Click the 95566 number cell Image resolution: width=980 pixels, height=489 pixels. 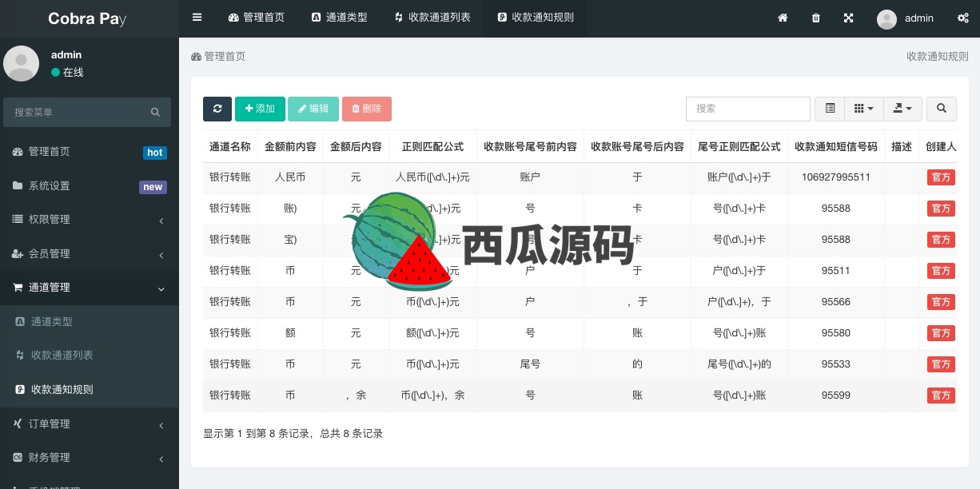(x=835, y=302)
